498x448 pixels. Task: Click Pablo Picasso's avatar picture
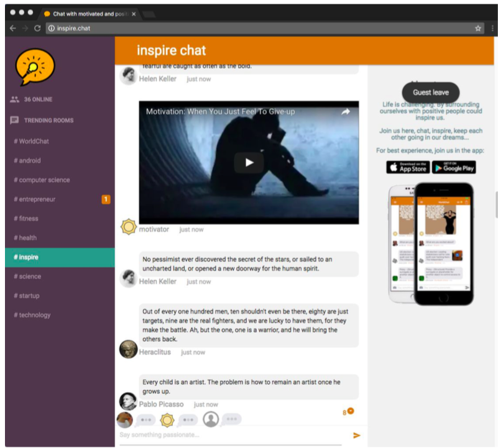(x=128, y=401)
